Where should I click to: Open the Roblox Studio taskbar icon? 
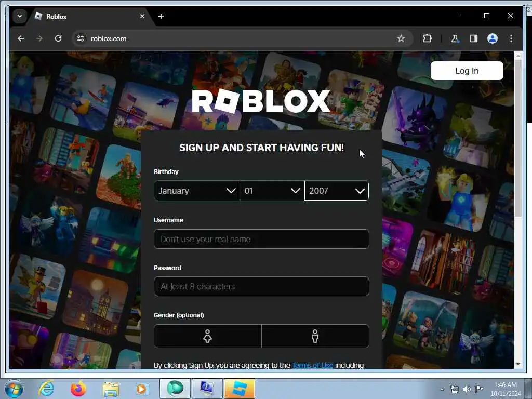(x=239, y=389)
